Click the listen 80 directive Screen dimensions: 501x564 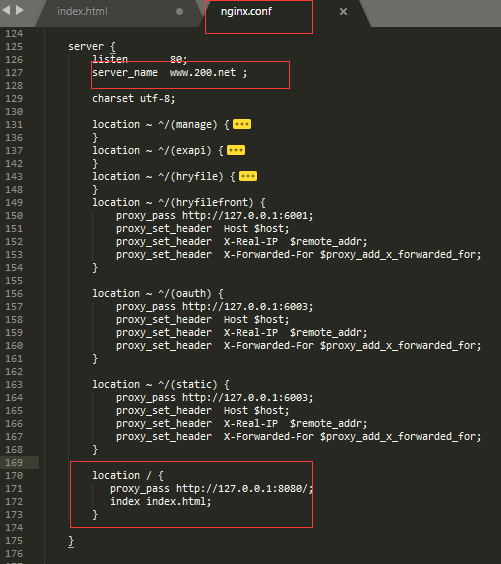click(140, 59)
